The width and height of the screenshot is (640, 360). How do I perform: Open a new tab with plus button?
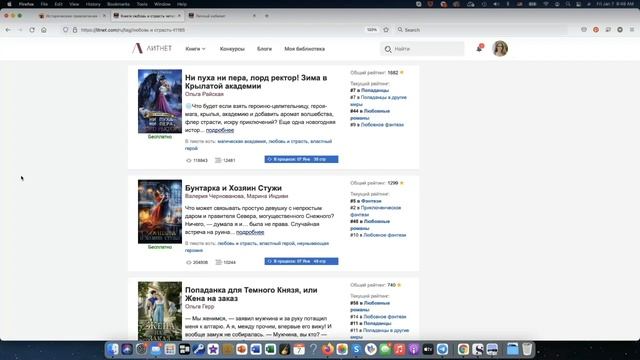coord(267,16)
